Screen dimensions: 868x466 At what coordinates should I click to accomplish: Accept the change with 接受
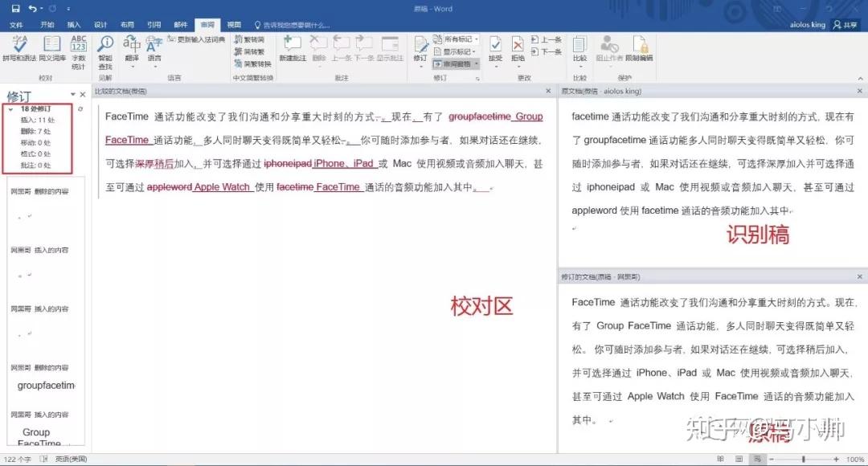(495, 51)
